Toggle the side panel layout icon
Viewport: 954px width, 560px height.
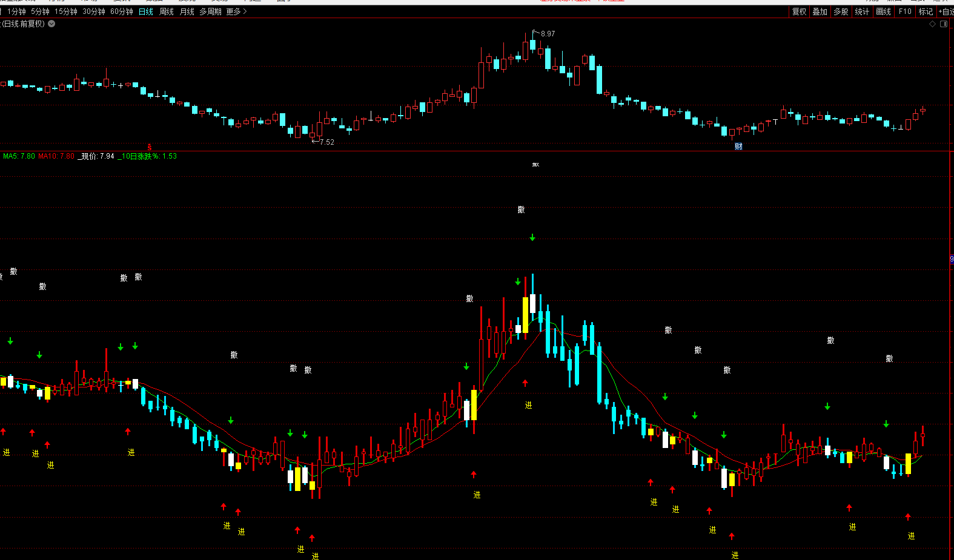(944, 24)
